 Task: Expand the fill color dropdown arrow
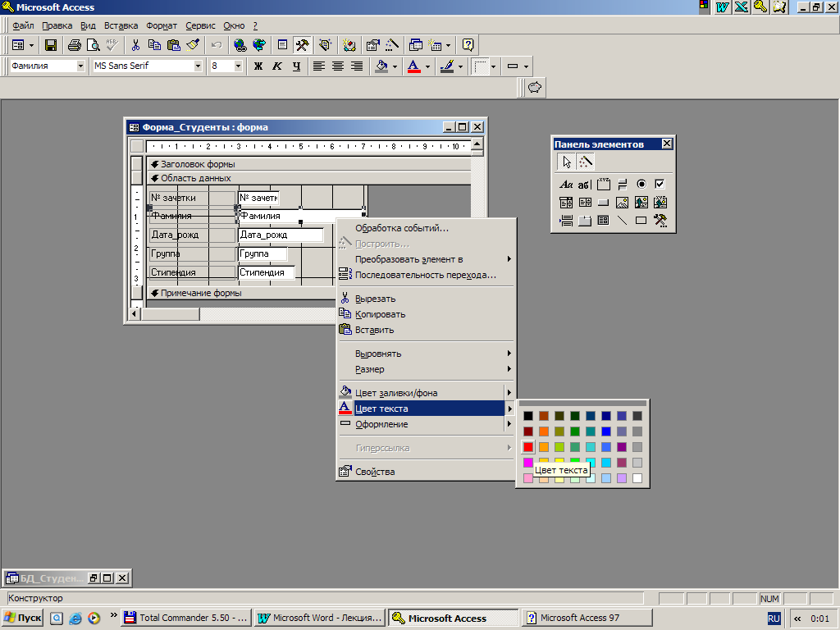point(395,66)
